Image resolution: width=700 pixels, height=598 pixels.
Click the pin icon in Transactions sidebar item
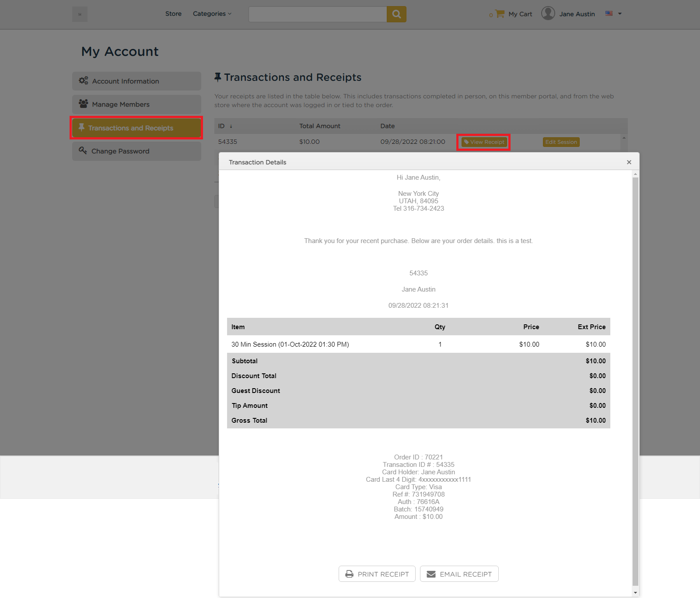click(81, 127)
